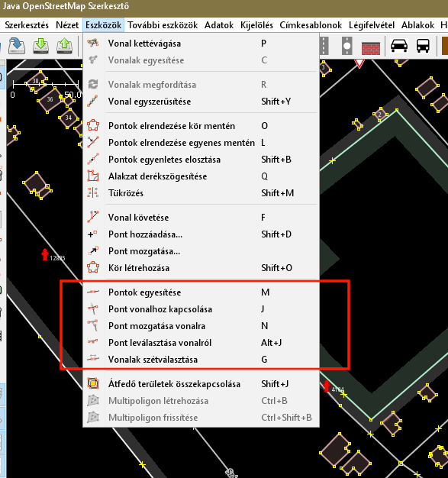
Task: Click the building labeled 36 on map
Action: [50, 99]
